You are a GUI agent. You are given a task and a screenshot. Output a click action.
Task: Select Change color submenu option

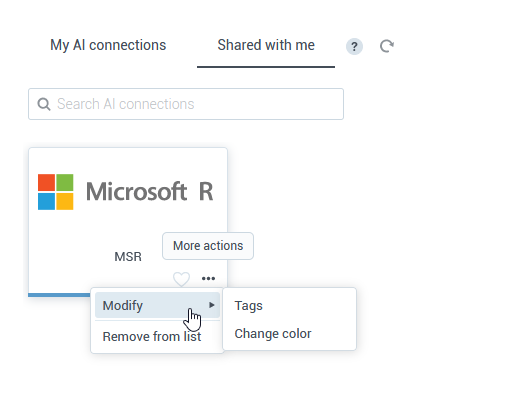[x=273, y=334]
